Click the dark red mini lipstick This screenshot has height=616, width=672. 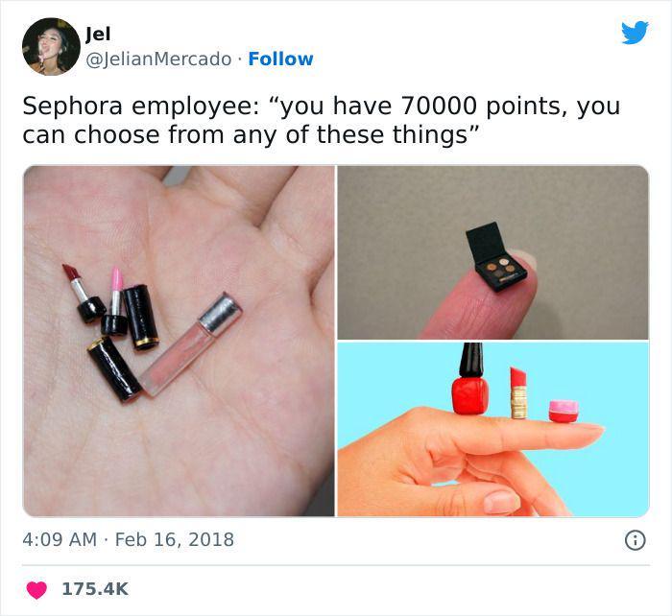[84, 294]
